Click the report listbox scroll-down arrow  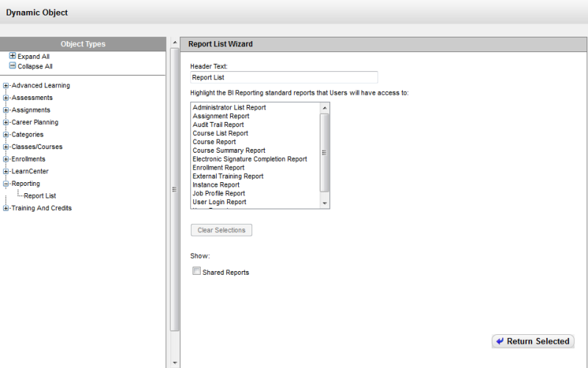(x=325, y=203)
